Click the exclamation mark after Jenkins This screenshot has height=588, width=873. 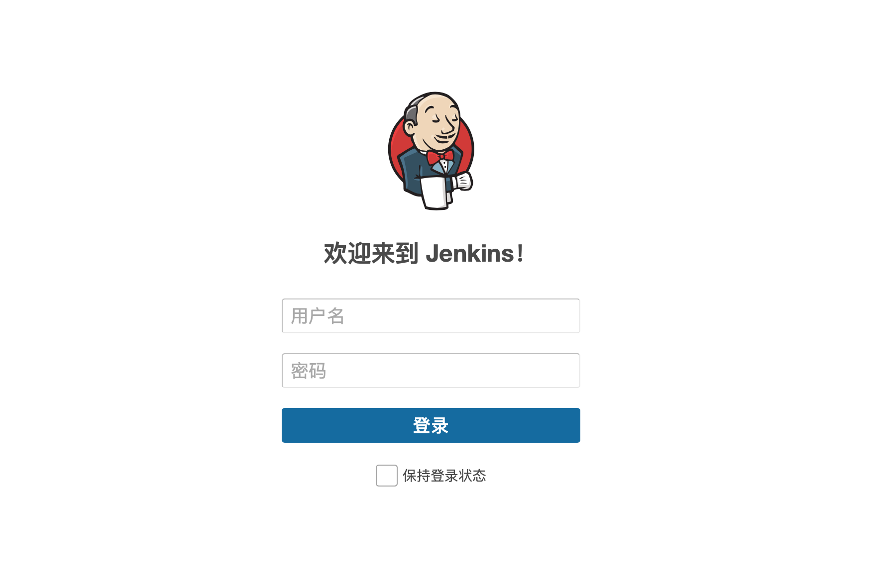click(x=520, y=253)
